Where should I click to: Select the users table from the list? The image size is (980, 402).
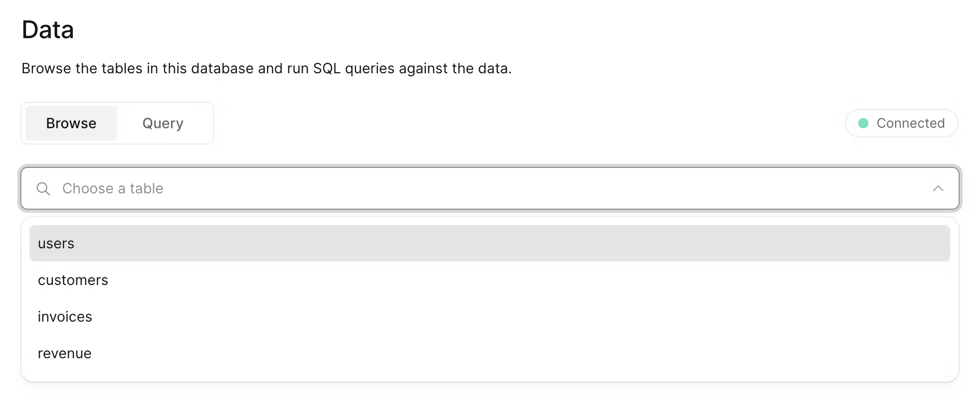(56, 243)
